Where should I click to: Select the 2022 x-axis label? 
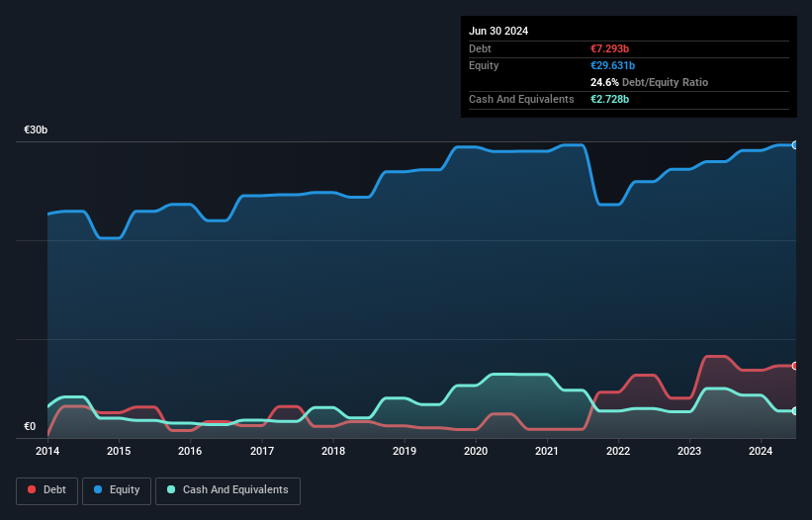(618, 451)
